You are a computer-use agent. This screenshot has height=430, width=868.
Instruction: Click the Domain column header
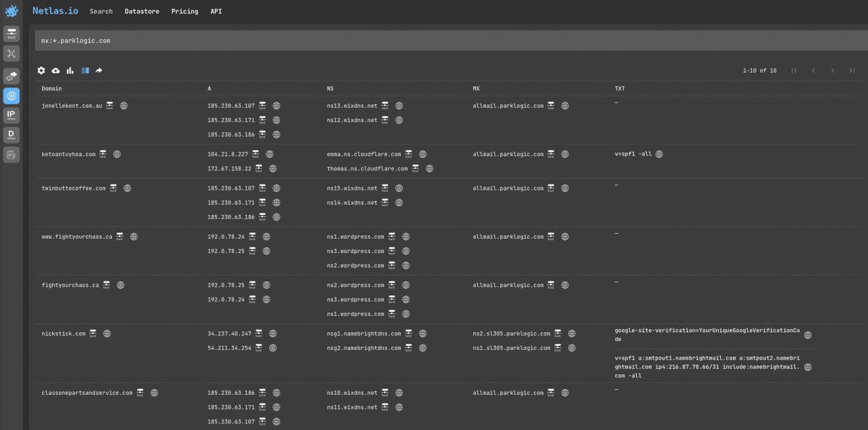[x=52, y=89]
